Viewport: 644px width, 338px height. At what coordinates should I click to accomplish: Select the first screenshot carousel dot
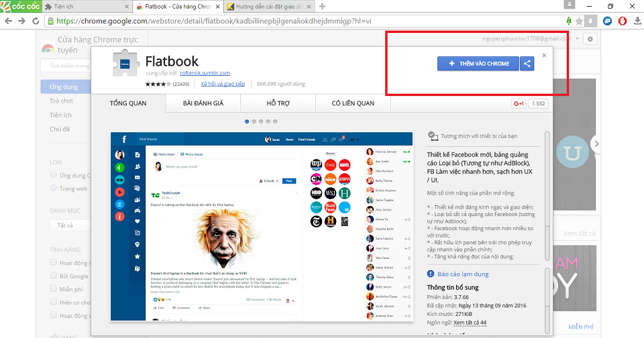tap(247, 121)
